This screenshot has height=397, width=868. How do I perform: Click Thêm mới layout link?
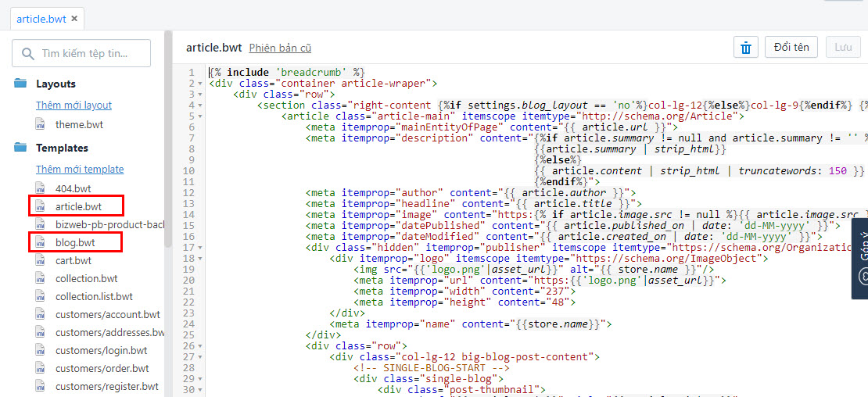(74, 105)
